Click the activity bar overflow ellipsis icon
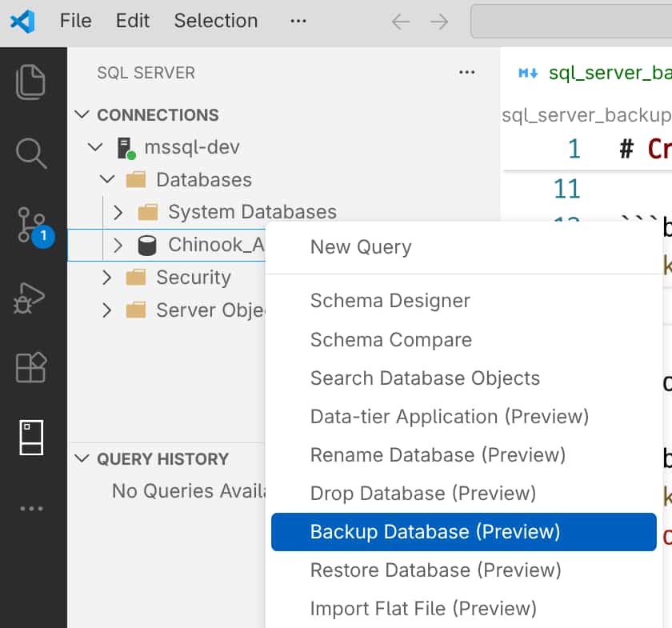This screenshot has width=672, height=628. [x=34, y=508]
